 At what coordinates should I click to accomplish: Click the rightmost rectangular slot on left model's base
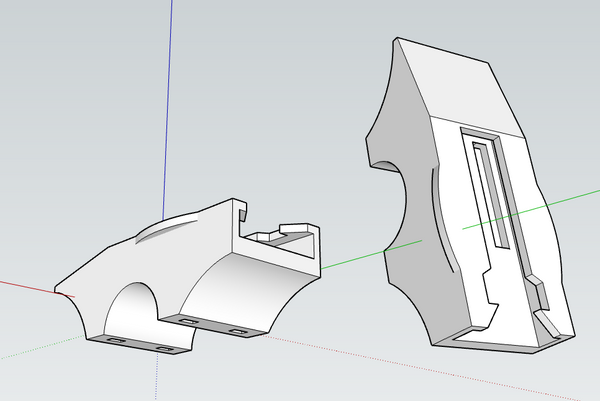pos(237,329)
